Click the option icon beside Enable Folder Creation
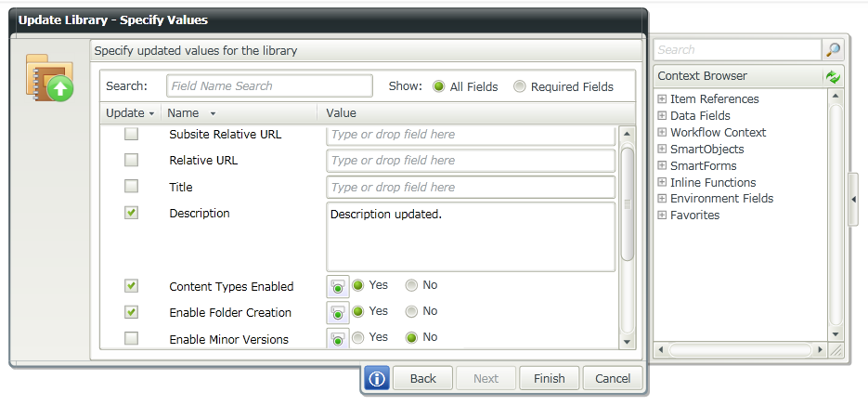The image size is (868, 405). tap(337, 312)
